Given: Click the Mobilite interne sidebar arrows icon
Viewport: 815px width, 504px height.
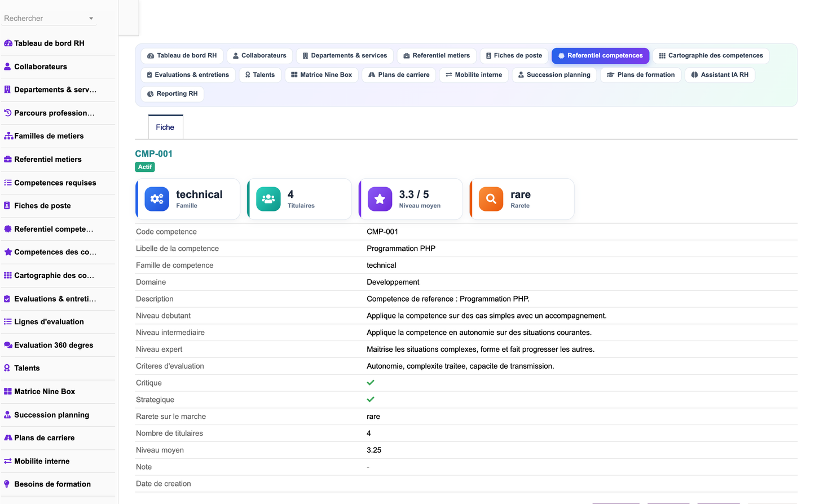Looking at the screenshot, I should pos(8,461).
